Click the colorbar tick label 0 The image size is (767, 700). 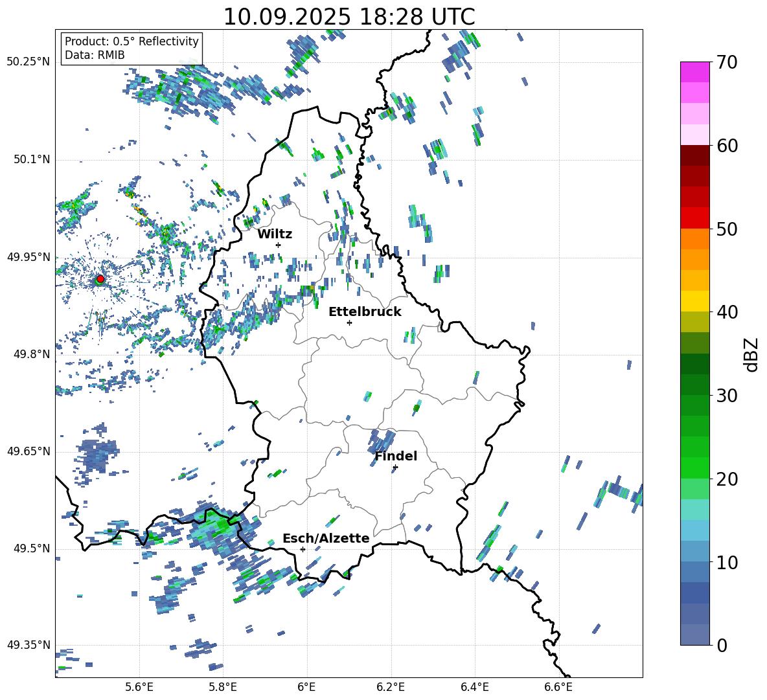722,645
